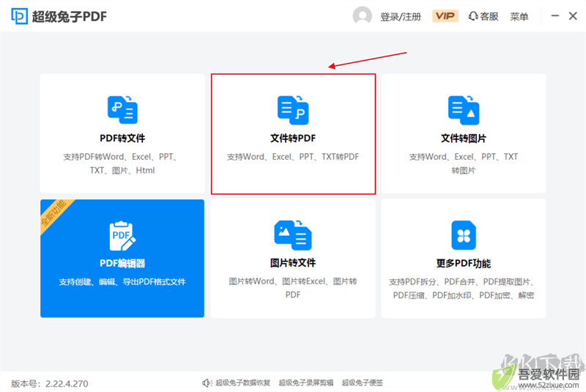Click description 图片转Word、图片转Excel、图片转PDF
This screenshot has height=392, width=586.
(x=293, y=288)
